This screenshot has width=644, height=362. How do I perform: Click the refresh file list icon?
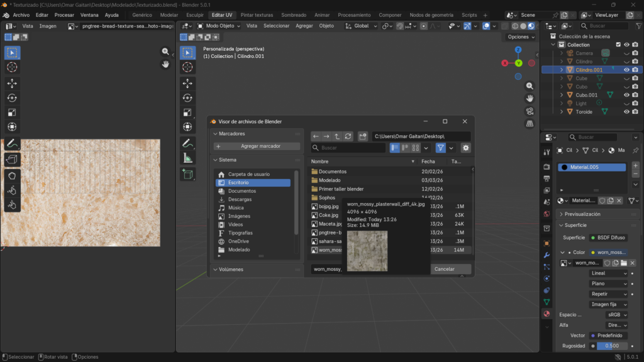348,136
